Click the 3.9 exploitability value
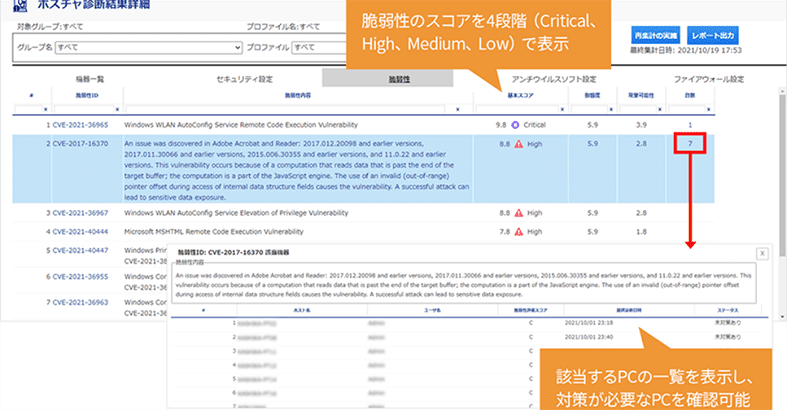 [x=641, y=125]
